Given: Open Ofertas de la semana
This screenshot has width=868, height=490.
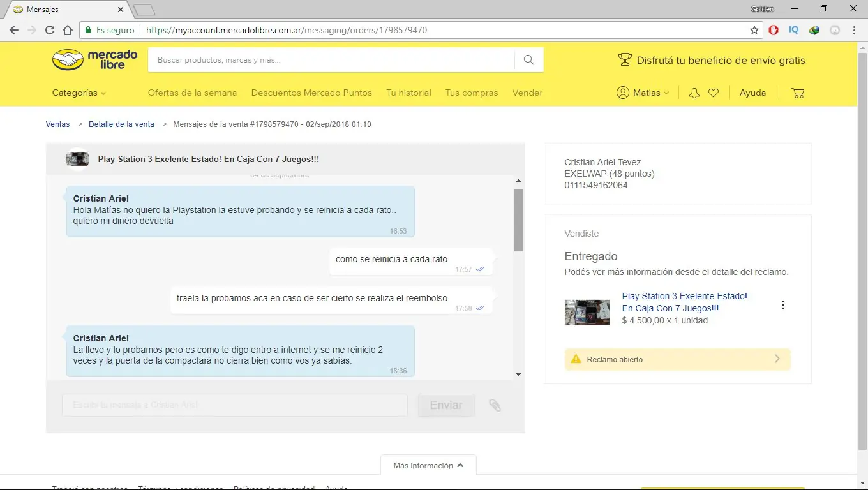Looking at the screenshot, I should pyautogui.click(x=192, y=93).
